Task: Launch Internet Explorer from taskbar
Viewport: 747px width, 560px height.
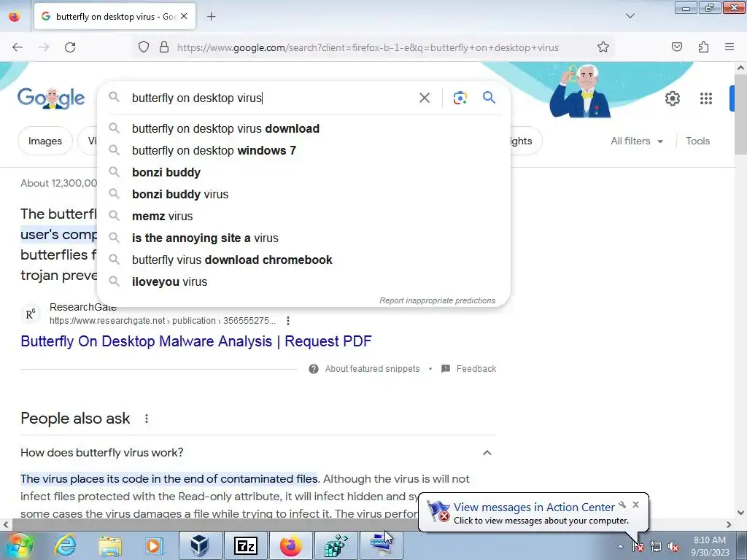Action: coord(65,545)
